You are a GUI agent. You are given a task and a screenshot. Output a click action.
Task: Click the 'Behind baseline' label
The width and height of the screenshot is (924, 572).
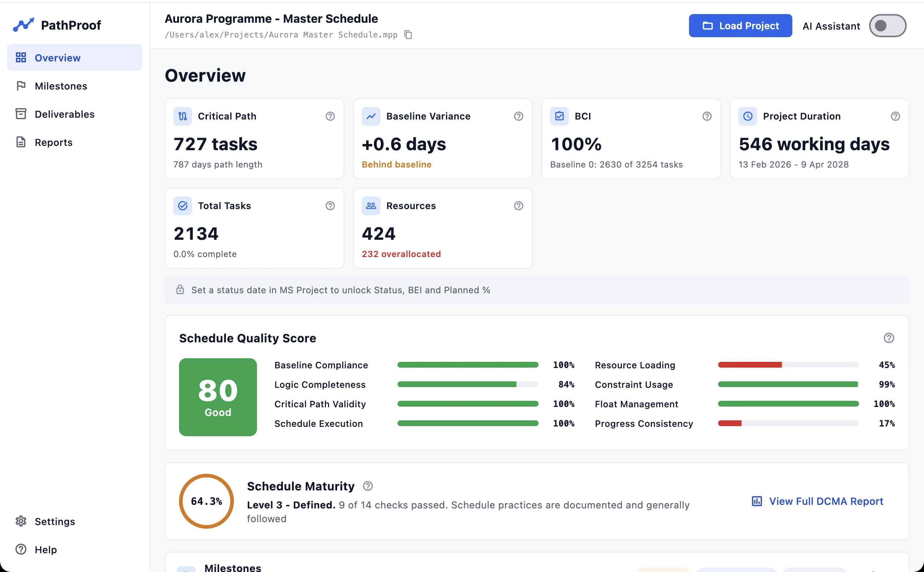point(397,165)
